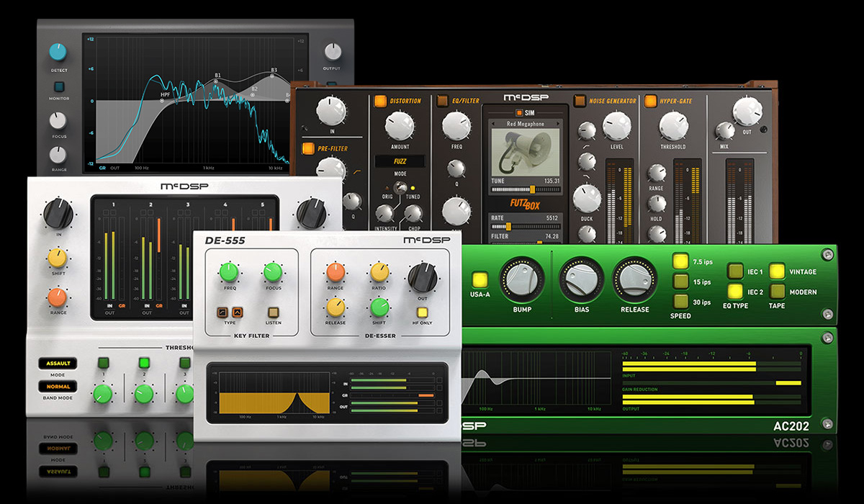Screen dimensions: 864x504
Task: Click the INTENSITY knob on FutzBox
Action: pyautogui.click(x=386, y=213)
